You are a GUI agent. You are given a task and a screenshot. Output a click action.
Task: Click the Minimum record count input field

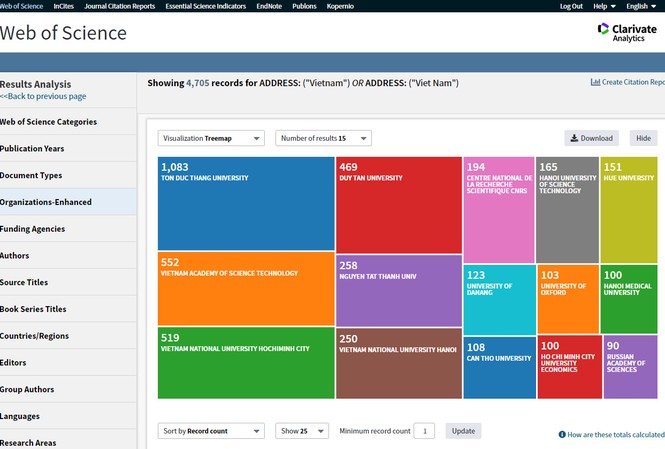425,431
